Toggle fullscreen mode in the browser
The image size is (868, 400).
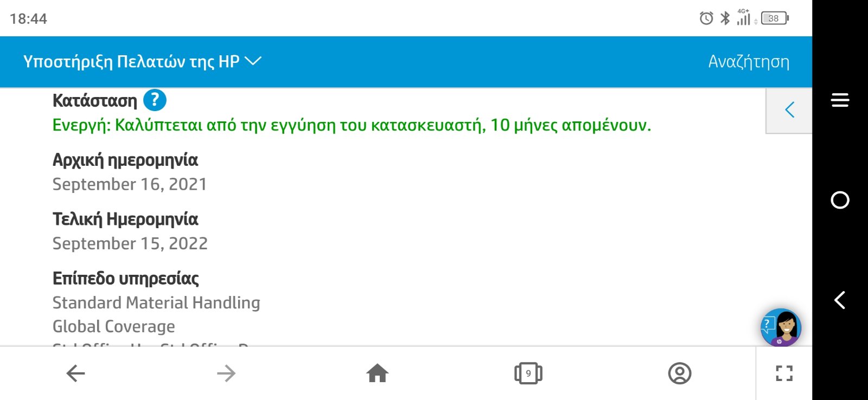pos(784,373)
